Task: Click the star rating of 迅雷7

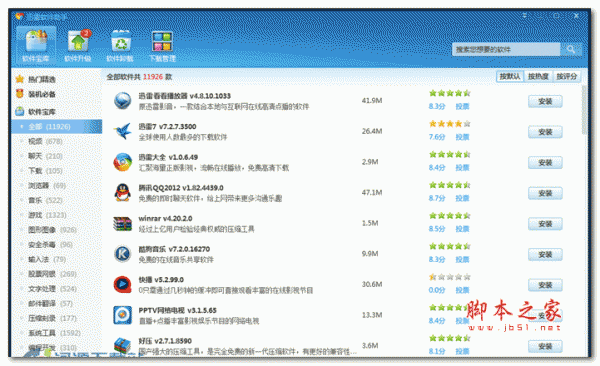Action: pyautogui.click(x=450, y=124)
